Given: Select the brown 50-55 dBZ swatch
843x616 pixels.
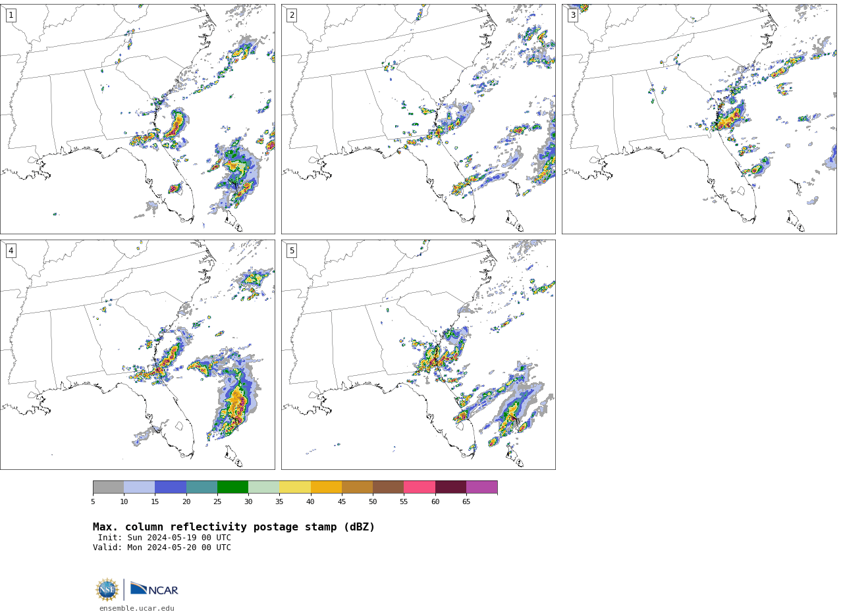Looking at the screenshot, I should point(388,487).
